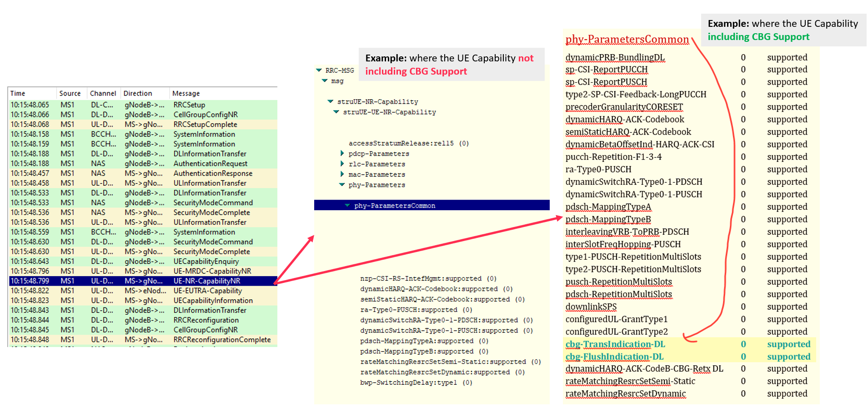Click dynamicSwitchRA-Type0-1-PDSCH:supported tree entry
This screenshot has height=413, width=868.
[447, 320]
